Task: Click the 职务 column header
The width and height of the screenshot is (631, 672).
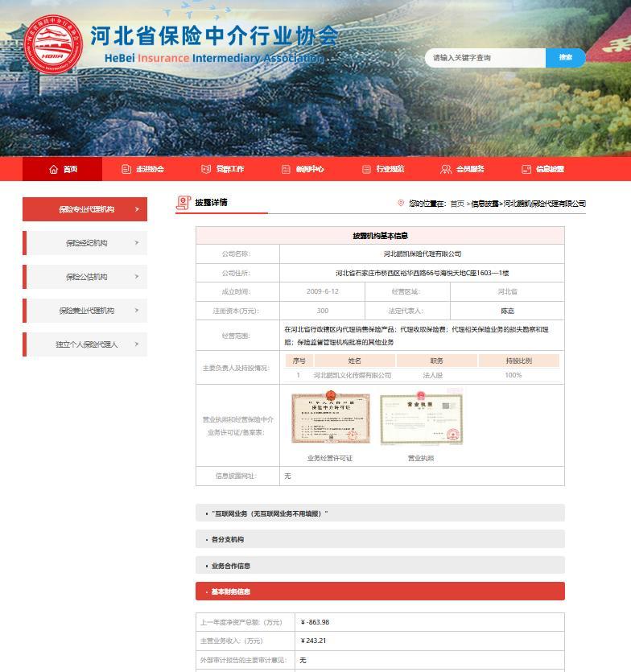Action: 437,361
